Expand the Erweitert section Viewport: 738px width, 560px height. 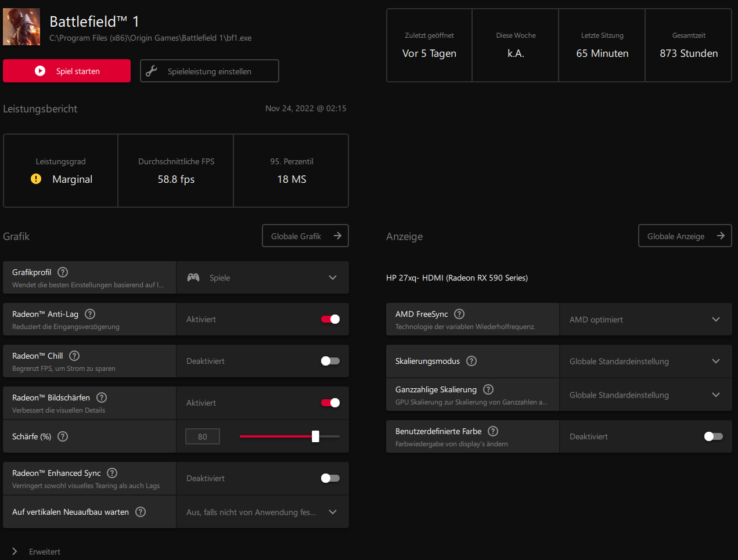[x=36, y=551]
